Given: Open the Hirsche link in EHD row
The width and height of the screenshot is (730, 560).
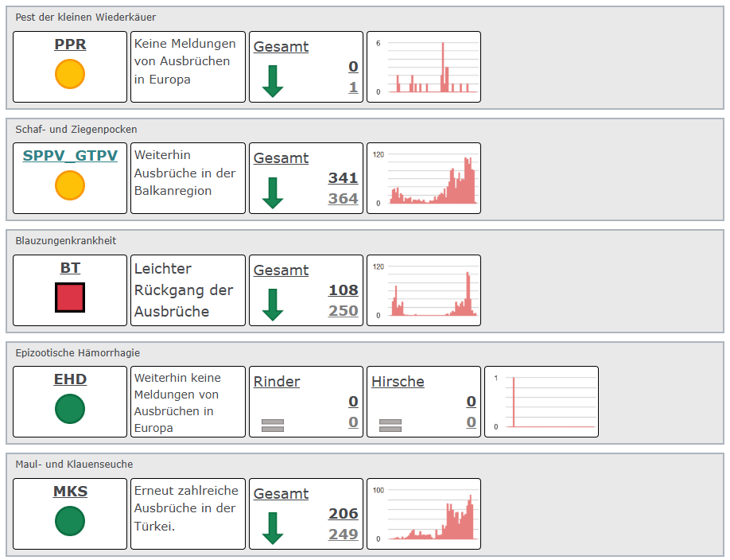Looking at the screenshot, I should [398, 382].
